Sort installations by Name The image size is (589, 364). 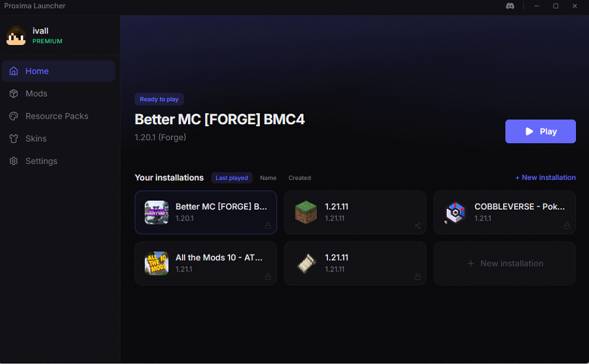pos(269,178)
